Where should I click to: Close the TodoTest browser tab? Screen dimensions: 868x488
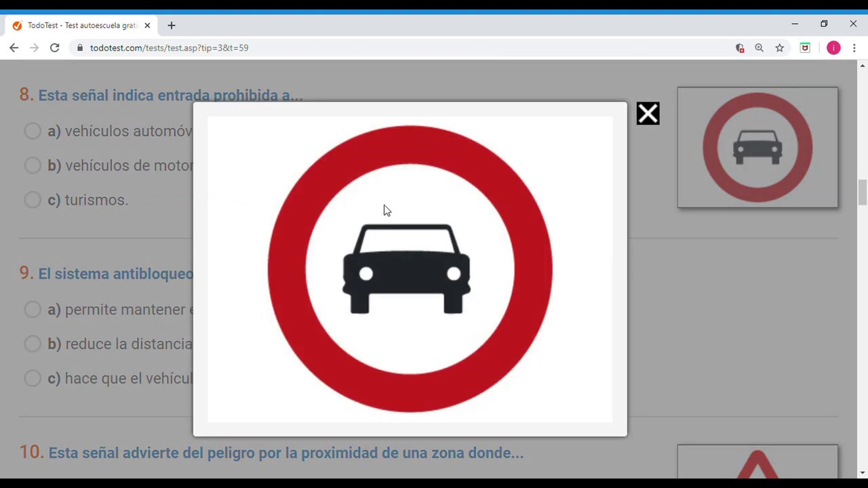(147, 26)
